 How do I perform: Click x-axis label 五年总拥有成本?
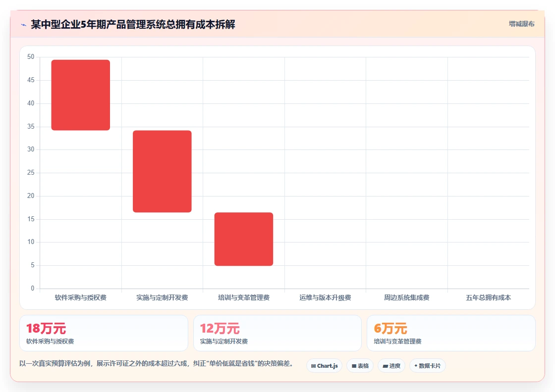(489, 297)
